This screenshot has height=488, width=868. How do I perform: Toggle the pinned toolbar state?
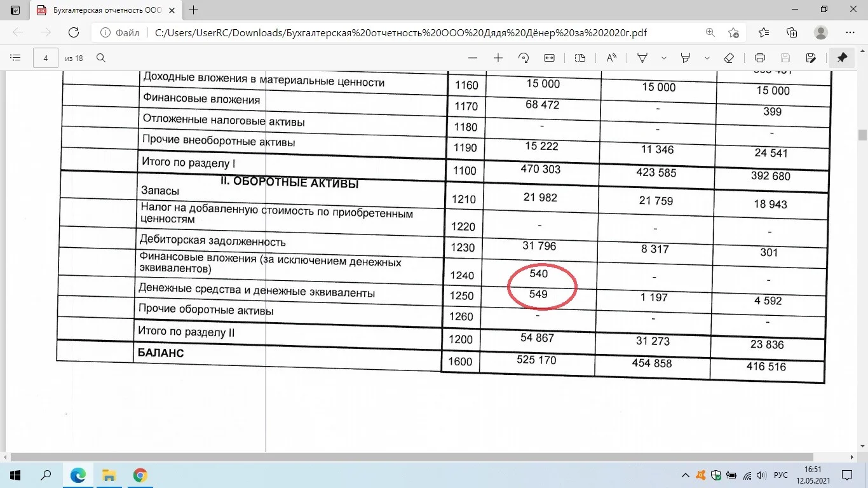(842, 58)
